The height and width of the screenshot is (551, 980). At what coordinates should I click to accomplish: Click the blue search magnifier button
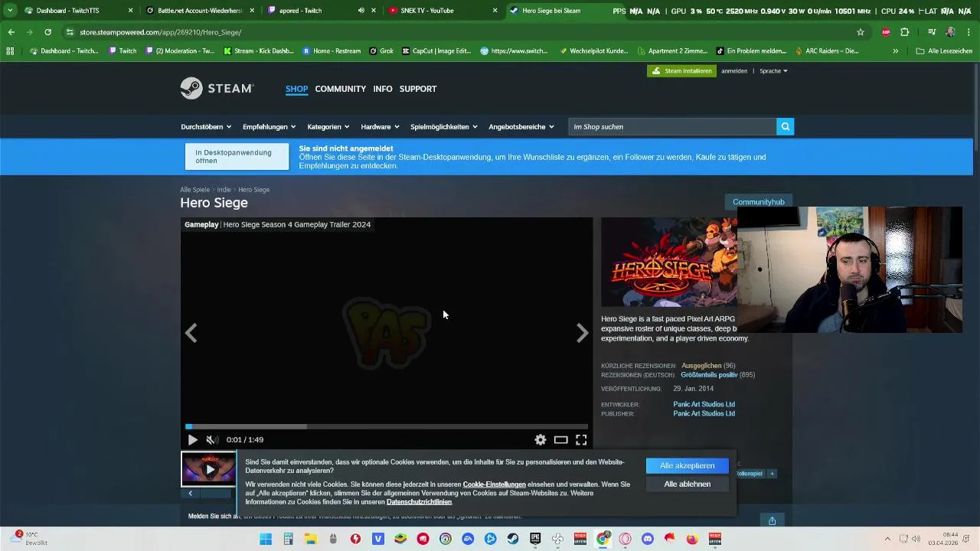pos(785,127)
